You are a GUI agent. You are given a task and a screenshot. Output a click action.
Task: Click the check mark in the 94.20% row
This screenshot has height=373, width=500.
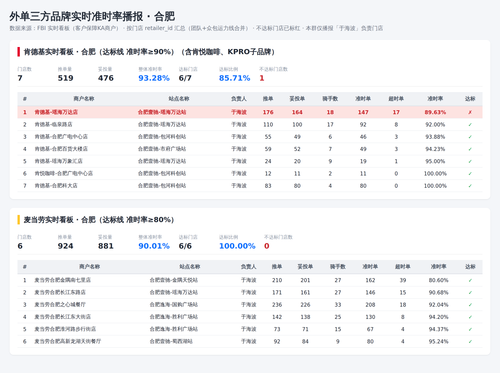[x=470, y=317]
